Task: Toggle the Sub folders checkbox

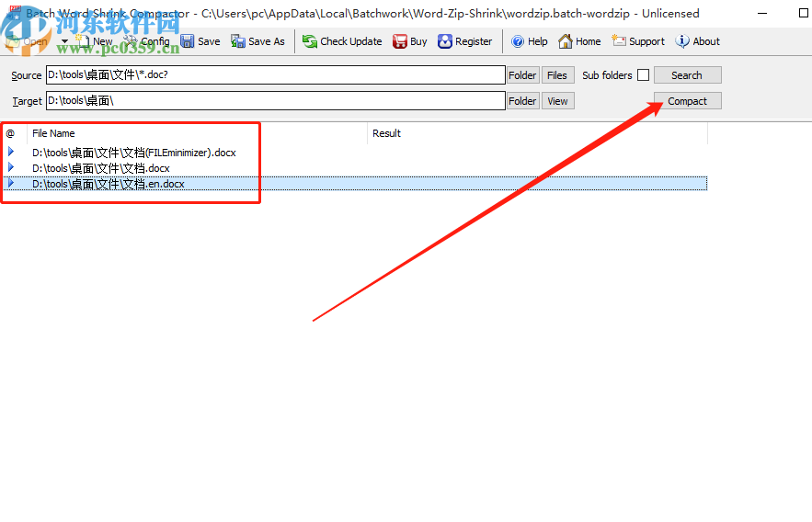Action: (x=643, y=75)
